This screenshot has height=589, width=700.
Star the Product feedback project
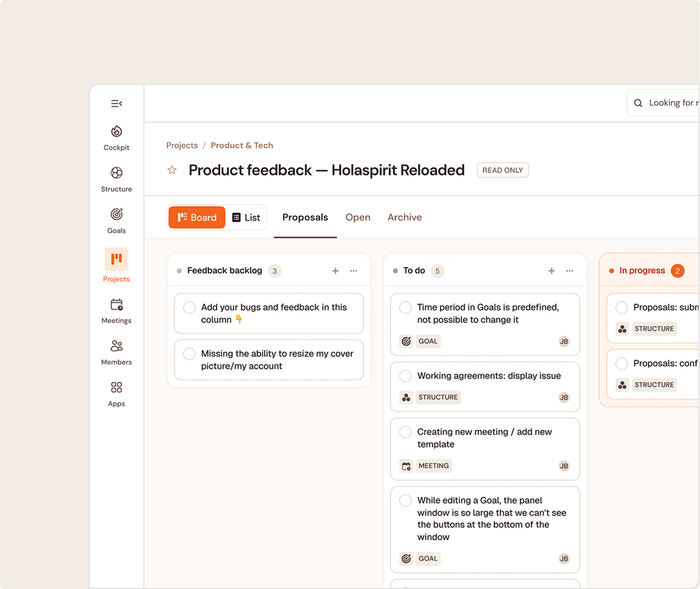coord(172,170)
